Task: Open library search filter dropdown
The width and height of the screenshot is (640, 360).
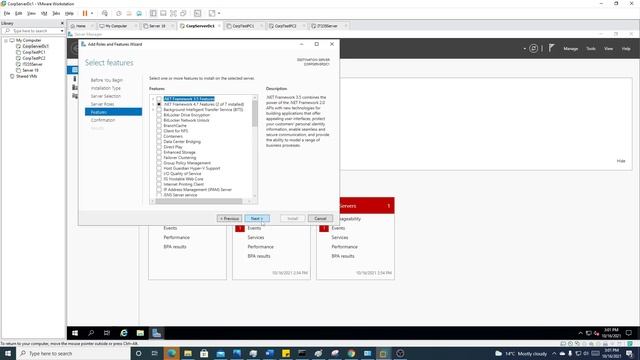Action: (x=62, y=31)
